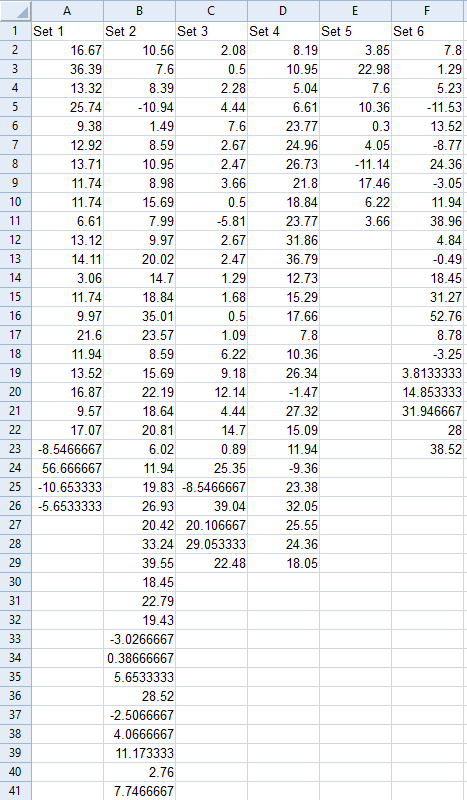Select column A header

pos(67,11)
